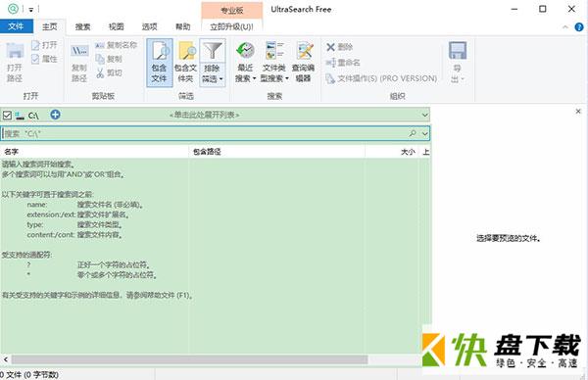588x380 pixels.
Task: Open the Exclude Filter (排除筛选) funnel dropdown
Action: tap(213, 63)
